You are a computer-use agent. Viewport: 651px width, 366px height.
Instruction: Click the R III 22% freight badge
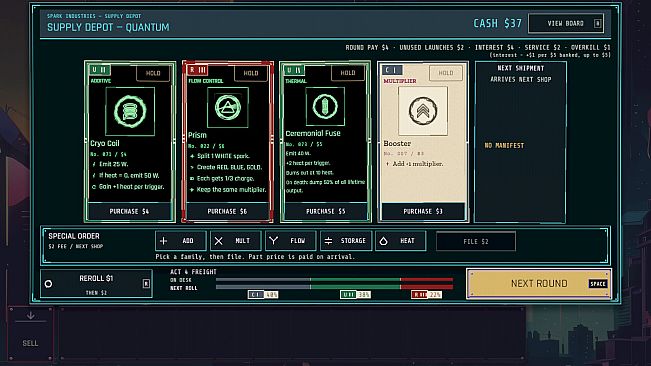click(426, 295)
